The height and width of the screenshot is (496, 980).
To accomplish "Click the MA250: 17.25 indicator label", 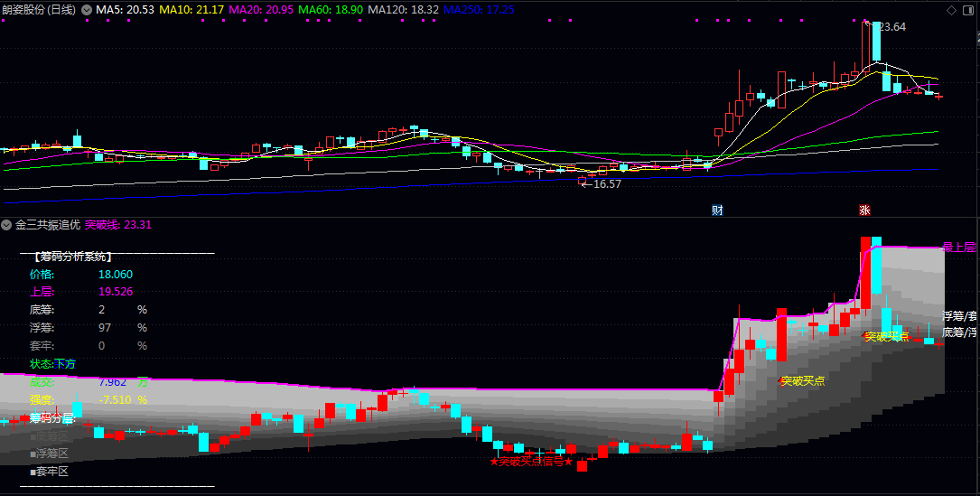I will 479,10.
